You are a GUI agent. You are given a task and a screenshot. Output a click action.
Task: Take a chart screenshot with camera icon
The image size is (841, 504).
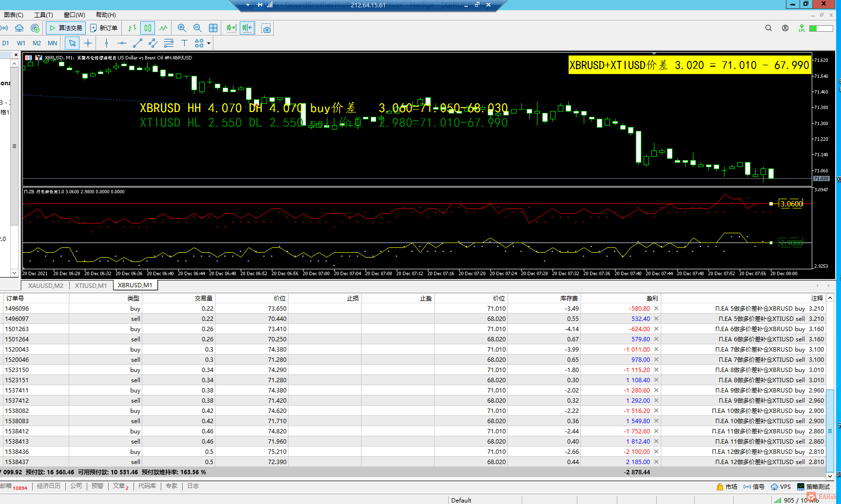click(x=266, y=28)
